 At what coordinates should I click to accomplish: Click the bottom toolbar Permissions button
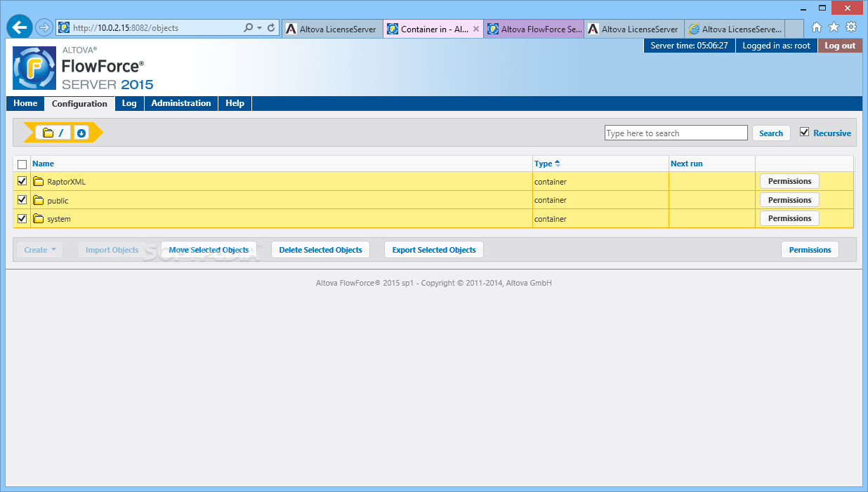pos(810,250)
